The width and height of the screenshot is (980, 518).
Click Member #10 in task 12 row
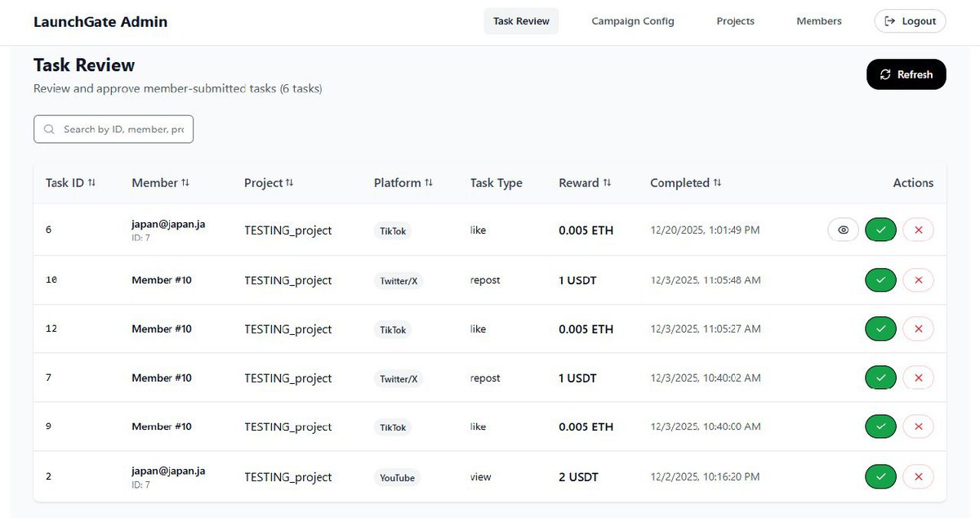[162, 329]
